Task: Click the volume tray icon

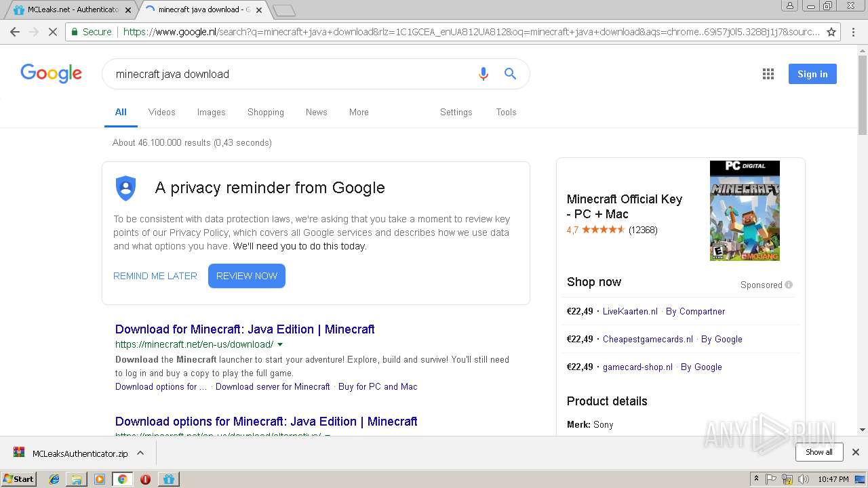Action: (804, 479)
